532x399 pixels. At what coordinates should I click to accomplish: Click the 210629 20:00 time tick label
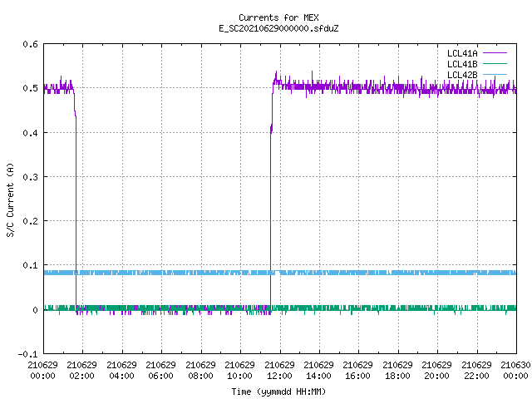[x=436, y=370]
